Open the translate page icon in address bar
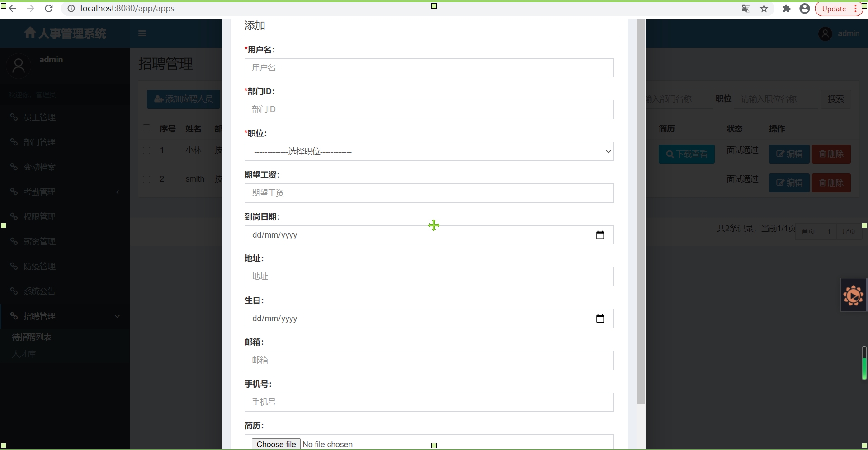Screen dimensions: 868x450 (746, 9)
